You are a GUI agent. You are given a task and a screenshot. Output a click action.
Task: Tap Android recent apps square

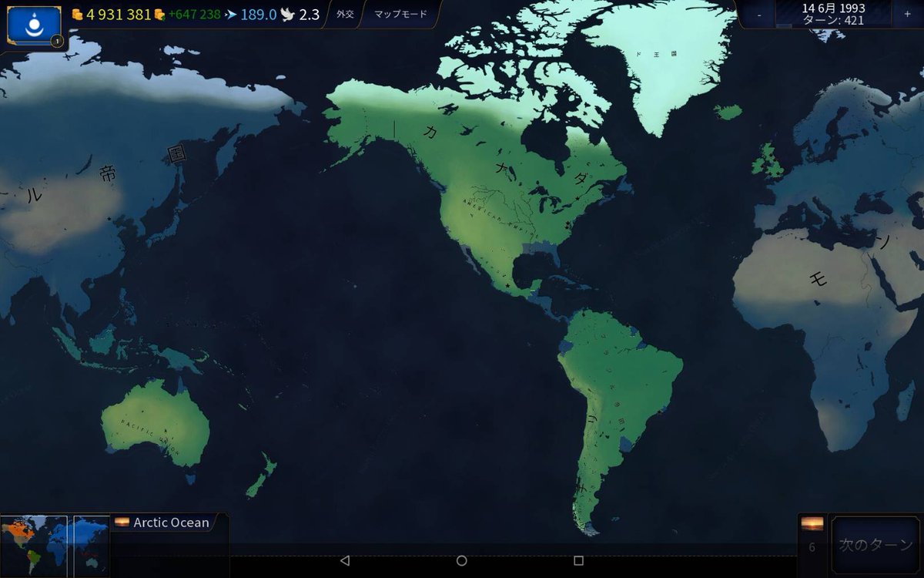pyautogui.click(x=578, y=561)
